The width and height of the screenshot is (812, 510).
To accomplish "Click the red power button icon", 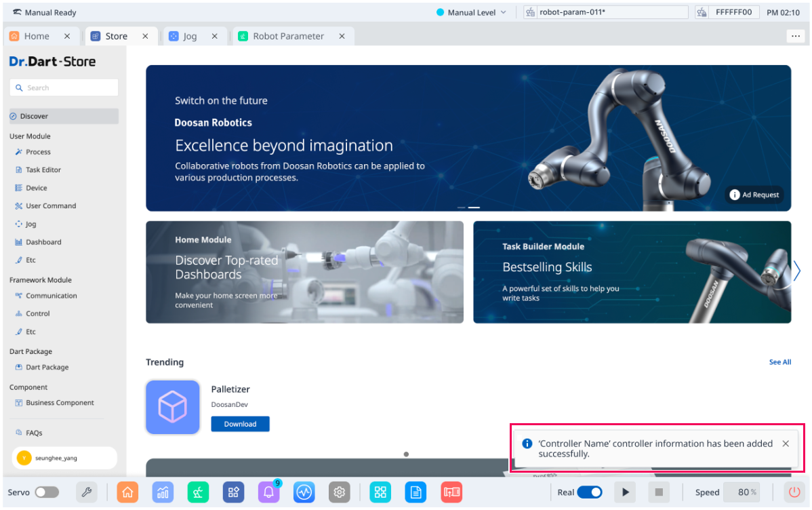I will tap(794, 492).
